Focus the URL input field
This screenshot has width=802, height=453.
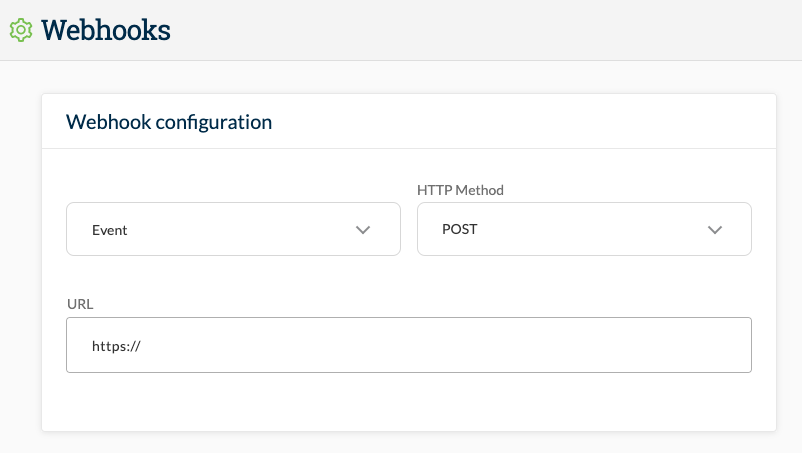point(409,345)
